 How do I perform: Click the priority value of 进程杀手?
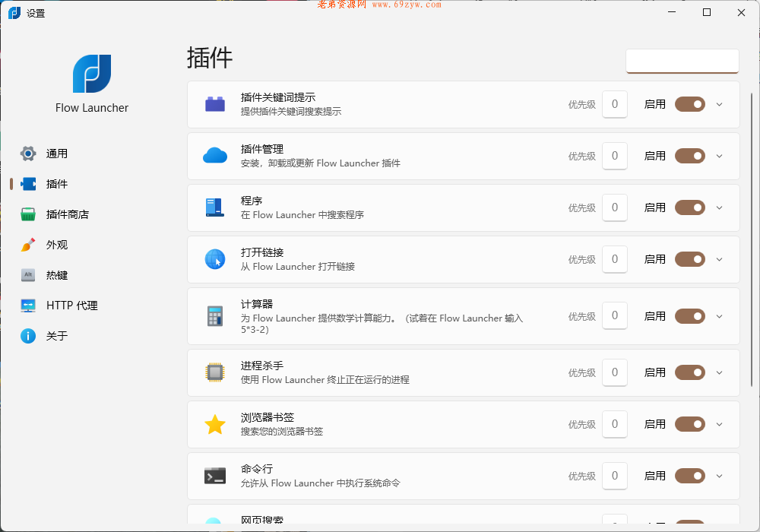click(x=615, y=372)
